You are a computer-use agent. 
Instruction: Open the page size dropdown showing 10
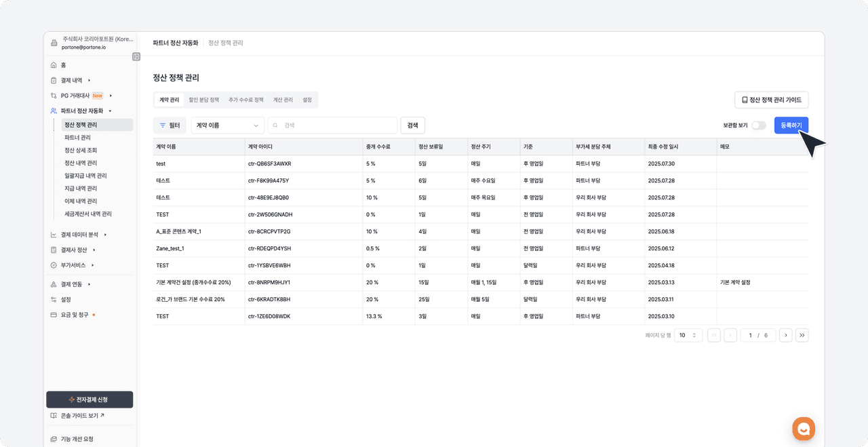point(688,335)
